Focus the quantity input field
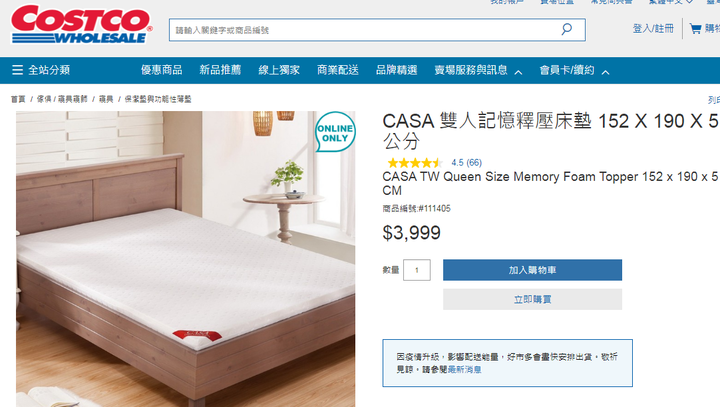This screenshot has height=407, width=720. tap(416, 270)
